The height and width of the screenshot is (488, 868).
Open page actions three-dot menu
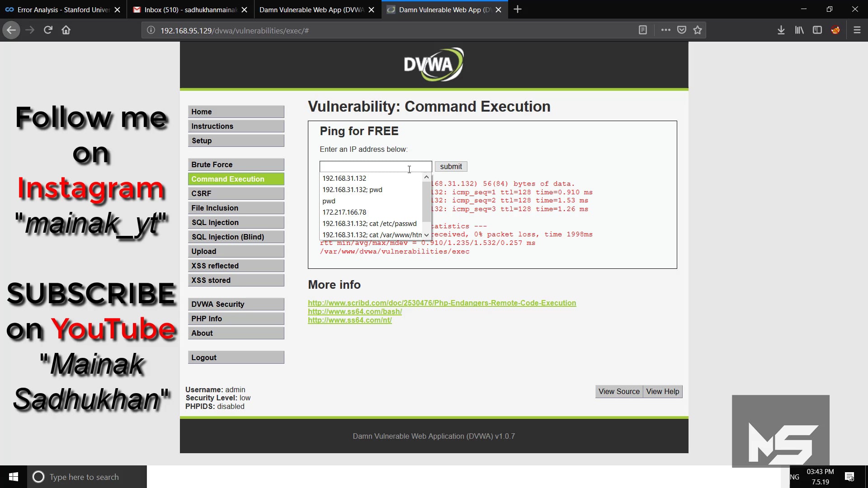click(665, 30)
